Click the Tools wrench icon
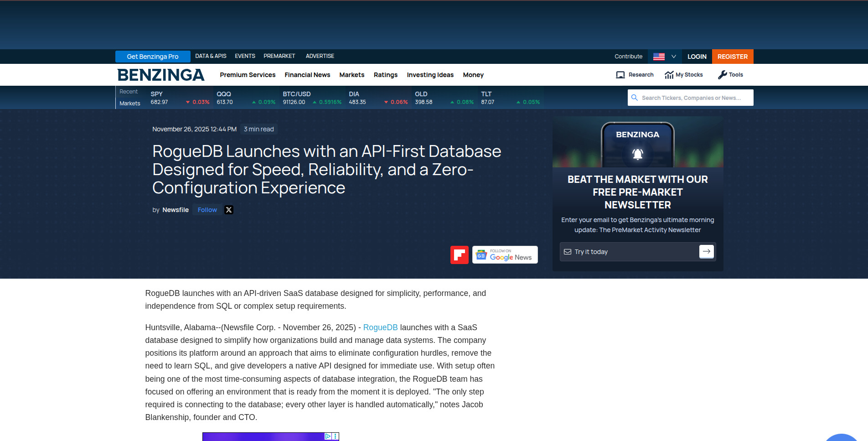This screenshot has width=868, height=441. pos(723,74)
